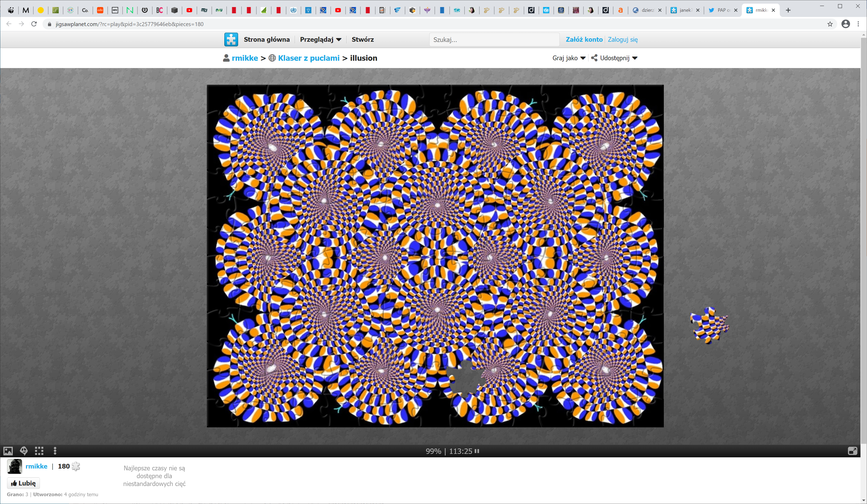Open the three-dot more options menu

[x=55, y=451]
